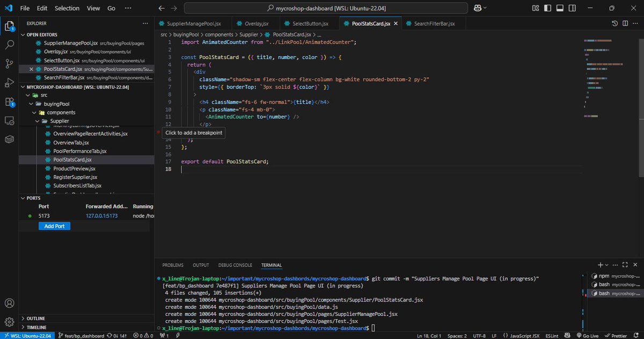Close PoolStatsCard.jsx in Open Editors list
This screenshot has height=339, width=644.
point(31,69)
